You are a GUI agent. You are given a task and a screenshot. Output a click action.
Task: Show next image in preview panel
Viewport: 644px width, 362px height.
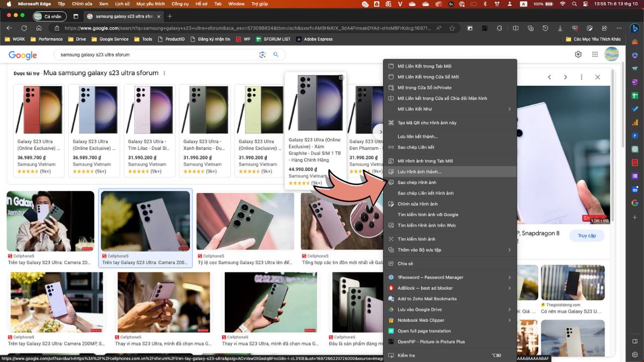coord(565,77)
